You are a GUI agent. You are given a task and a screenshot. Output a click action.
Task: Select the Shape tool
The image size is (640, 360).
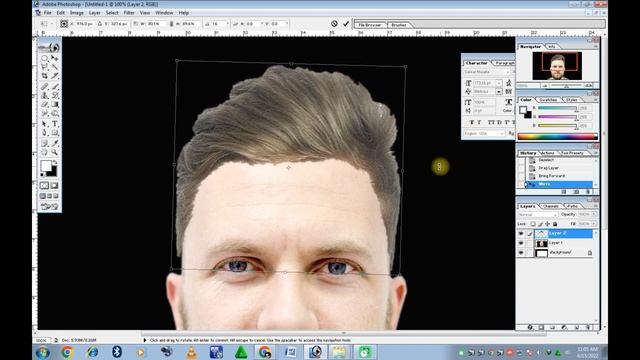click(x=55, y=133)
